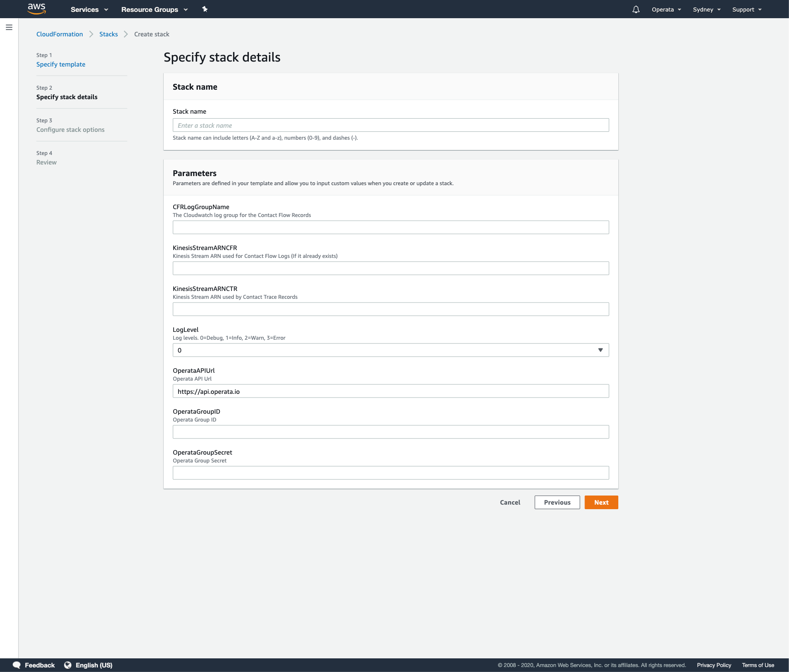Open the Support dropdown menu
789x672 pixels.
[x=747, y=10]
